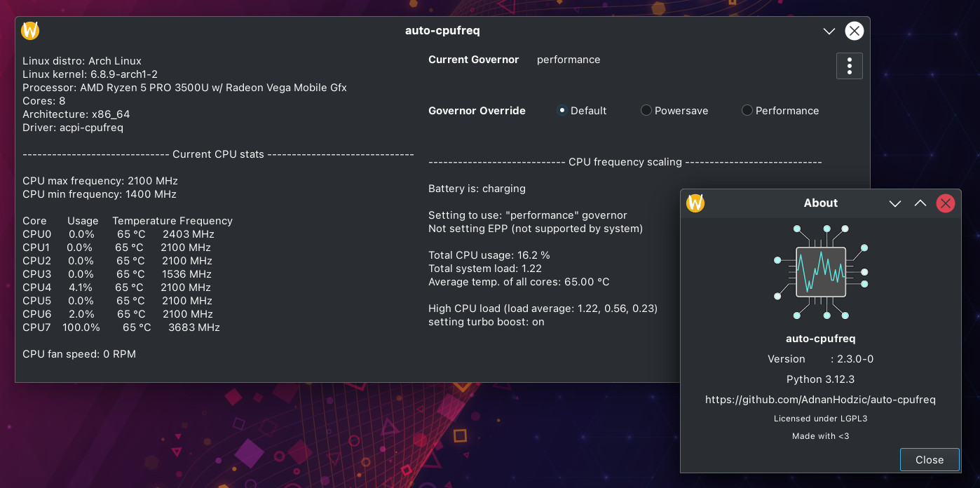The image size is (980, 488).
Task: Click the bold "auto-cpufreq" name in About
Action: point(821,339)
